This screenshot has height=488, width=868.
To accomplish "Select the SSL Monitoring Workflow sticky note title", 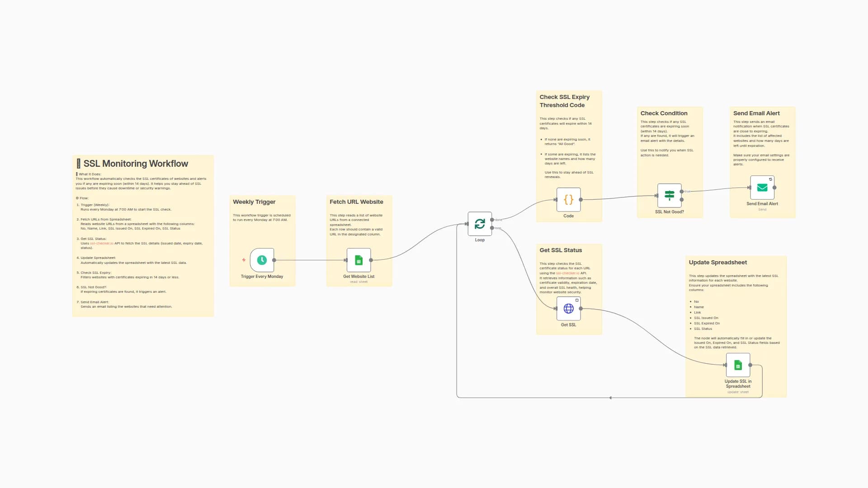I will 136,164.
